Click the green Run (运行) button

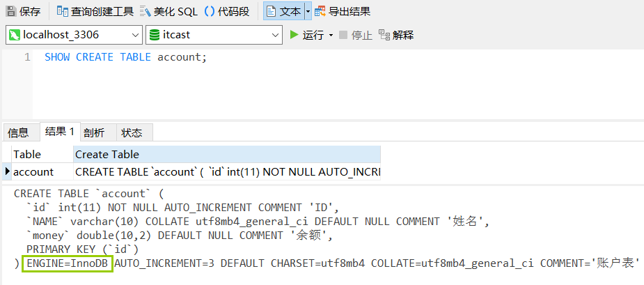click(x=307, y=35)
